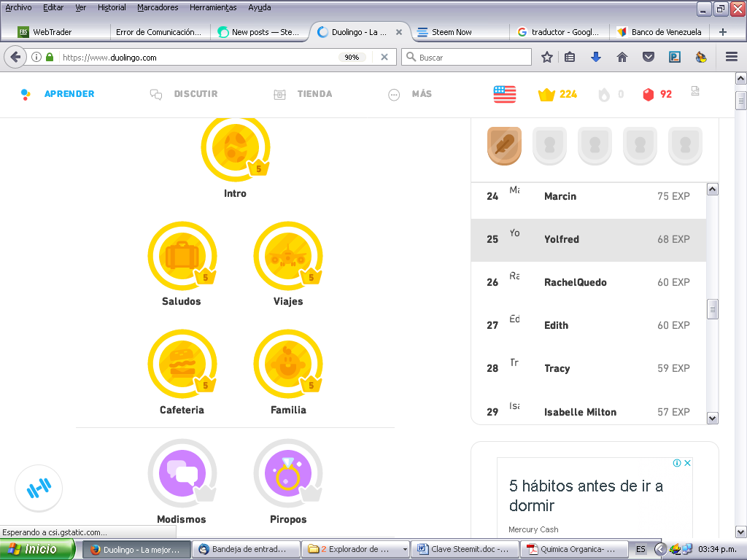This screenshot has height=560, width=747.
Task: Open the Familia baby skill
Action: (x=287, y=364)
